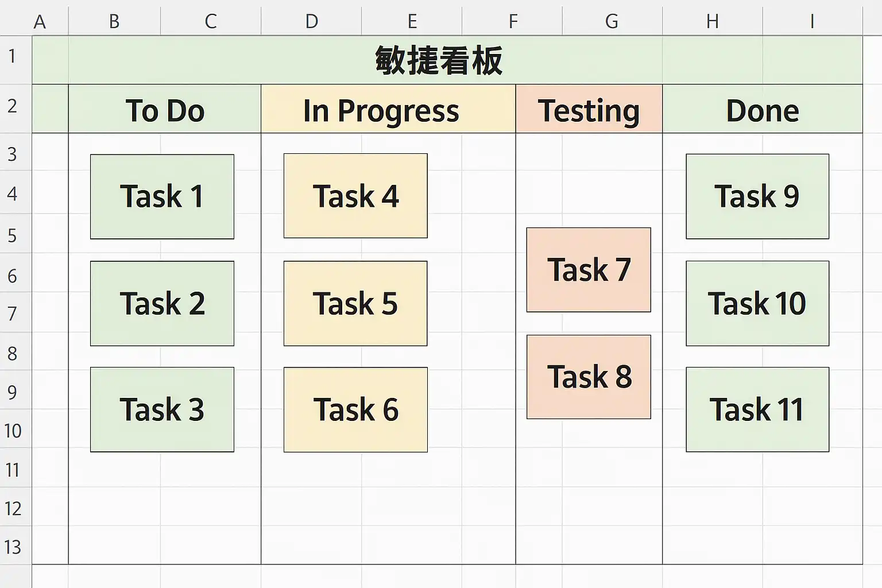Click the Task 11 card

pos(757,409)
